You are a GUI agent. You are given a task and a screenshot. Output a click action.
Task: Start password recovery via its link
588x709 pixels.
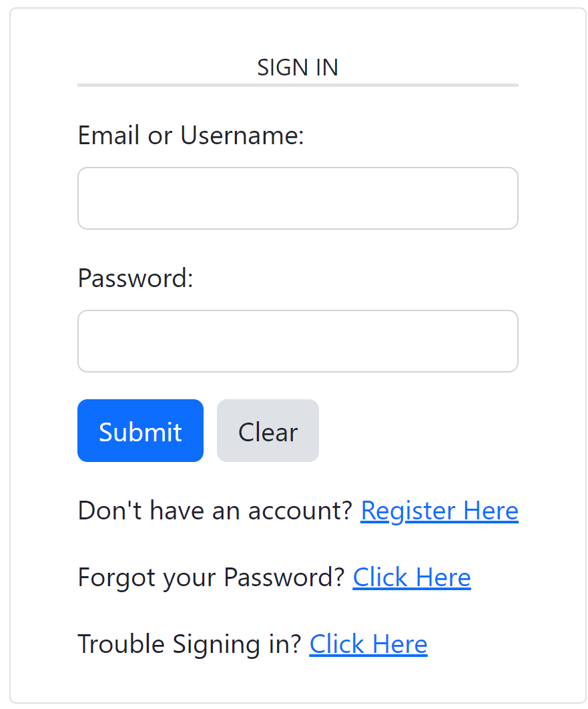(x=411, y=577)
